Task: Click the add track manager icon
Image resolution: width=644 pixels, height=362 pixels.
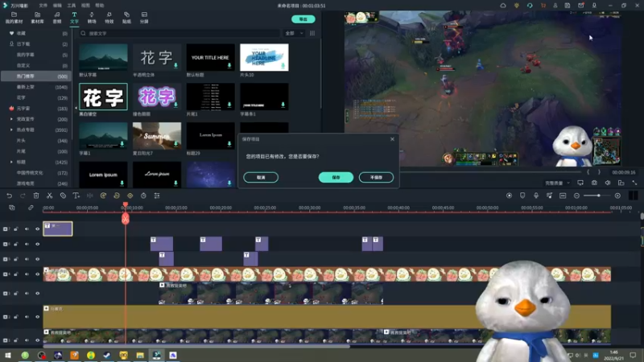Action: [x=12, y=208]
